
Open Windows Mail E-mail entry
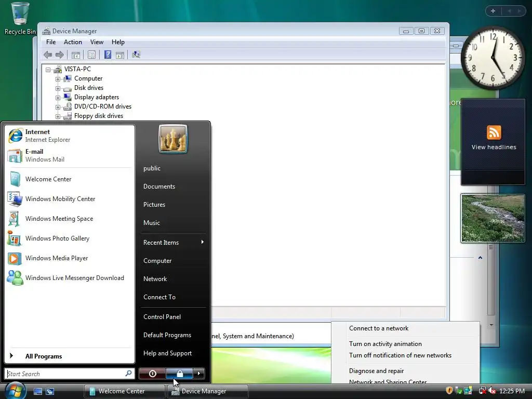[x=70, y=155]
